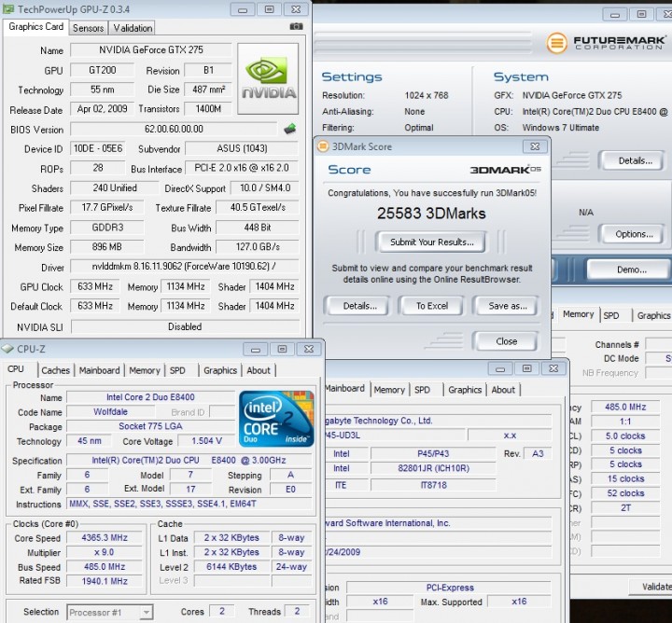This screenshot has height=623, width=672.
Task: Open the SPD tab in front CPU-Z window
Action: tap(177, 370)
